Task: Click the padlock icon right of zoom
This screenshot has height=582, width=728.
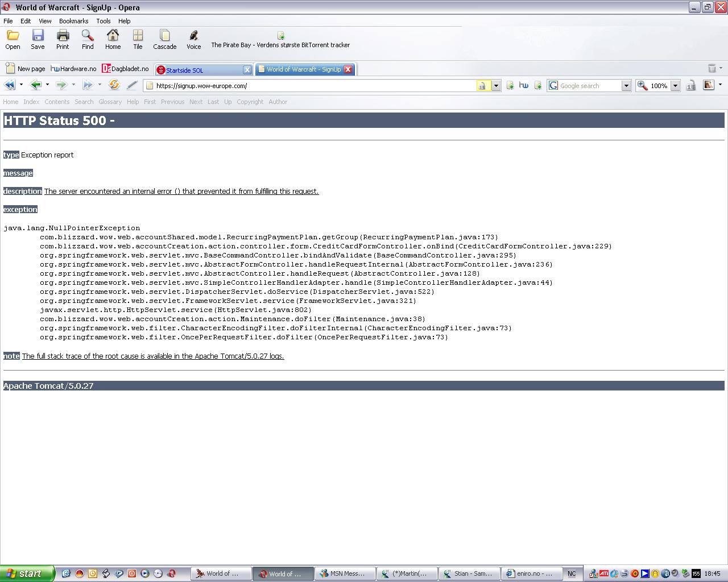Action: 691,86
